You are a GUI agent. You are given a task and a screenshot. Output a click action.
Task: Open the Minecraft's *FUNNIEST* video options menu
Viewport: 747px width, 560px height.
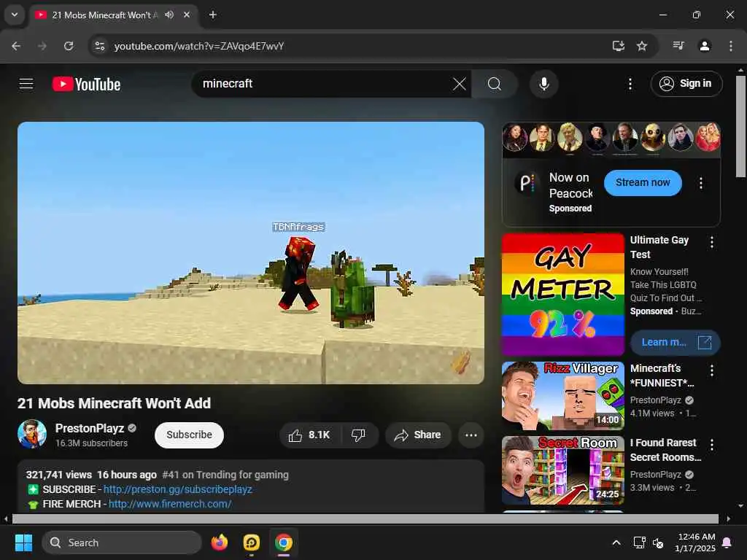(x=712, y=371)
